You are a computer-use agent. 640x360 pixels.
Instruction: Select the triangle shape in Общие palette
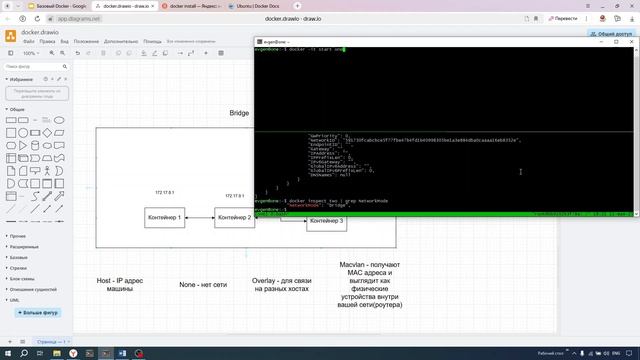tap(23, 146)
